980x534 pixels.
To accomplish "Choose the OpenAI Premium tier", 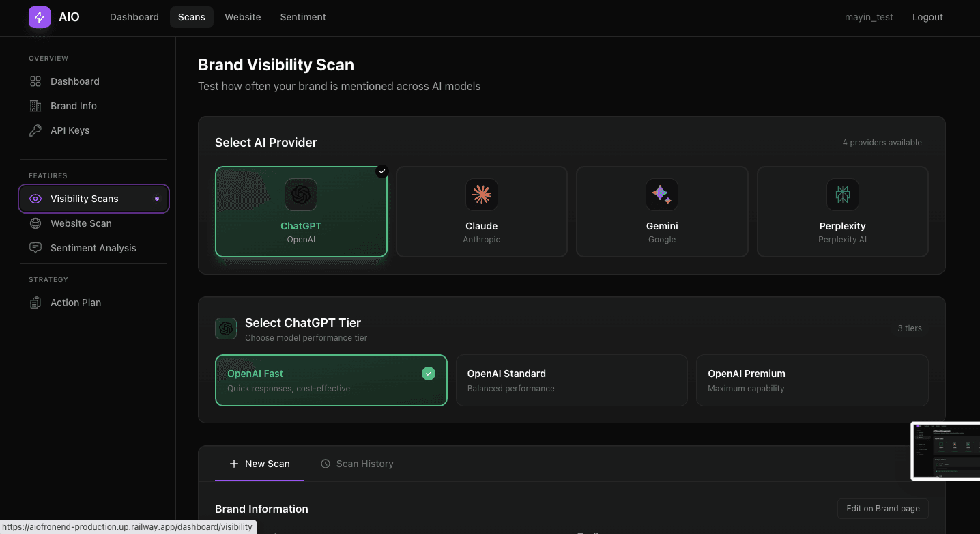I will click(x=811, y=380).
